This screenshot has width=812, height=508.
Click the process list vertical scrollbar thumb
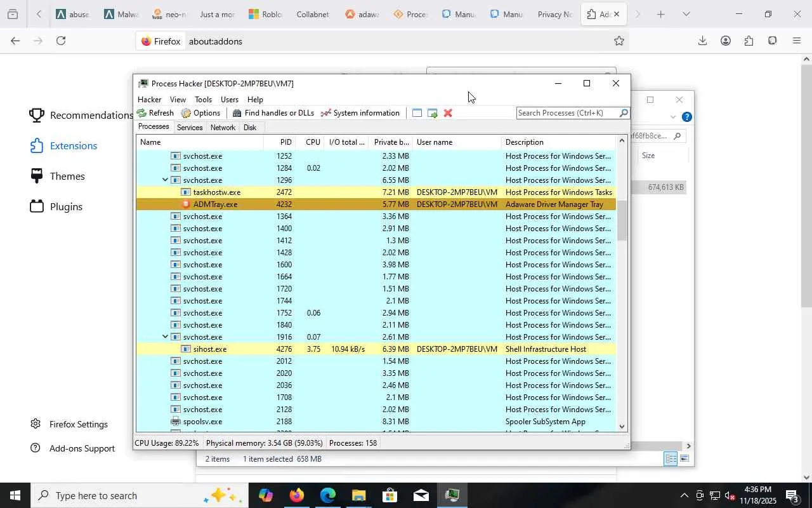[622, 220]
